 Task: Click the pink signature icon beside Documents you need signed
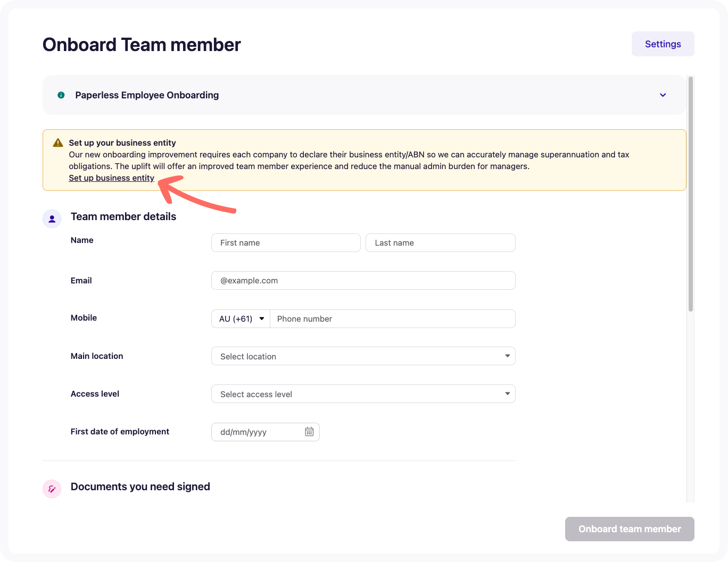pos(52,489)
